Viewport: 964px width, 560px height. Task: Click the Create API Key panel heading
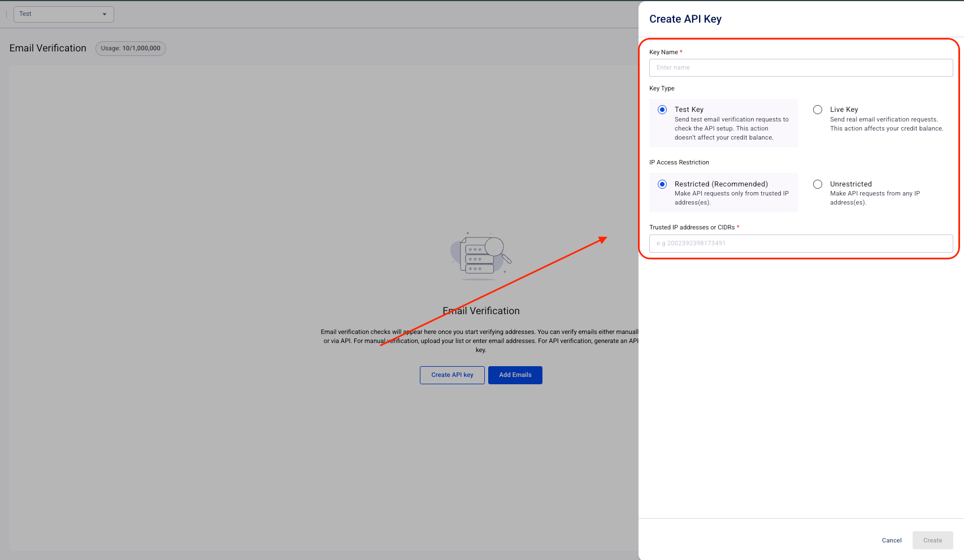tap(685, 19)
